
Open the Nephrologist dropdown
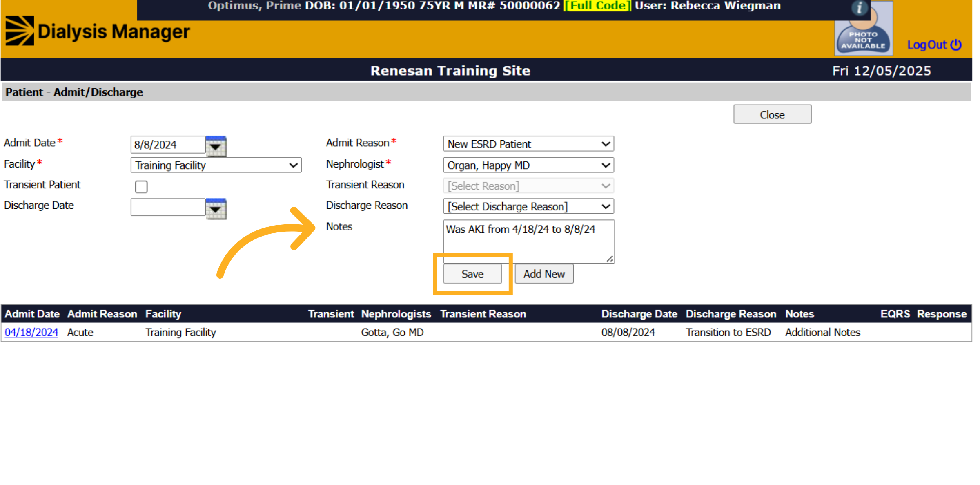pyautogui.click(x=528, y=165)
